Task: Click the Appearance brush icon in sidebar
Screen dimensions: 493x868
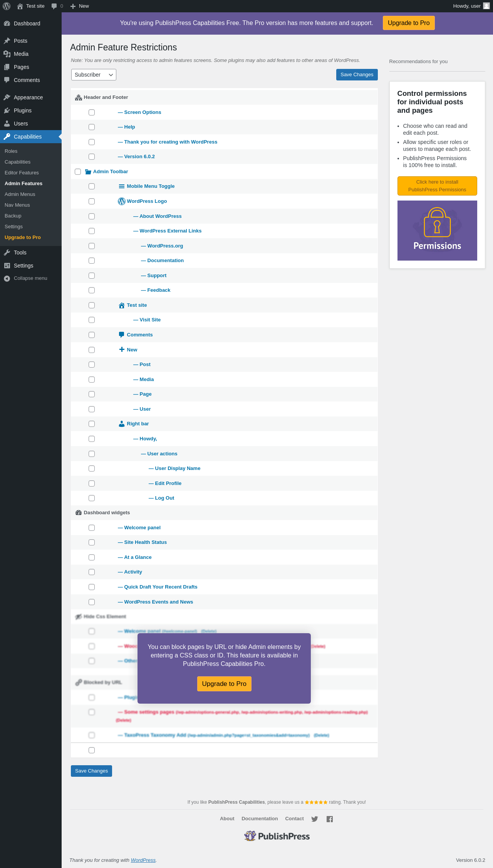Action: [7, 97]
